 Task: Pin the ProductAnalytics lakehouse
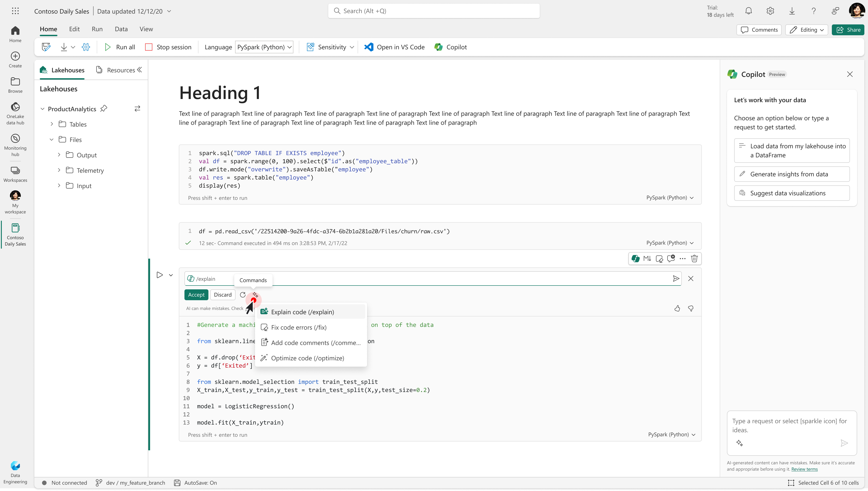pos(104,109)
